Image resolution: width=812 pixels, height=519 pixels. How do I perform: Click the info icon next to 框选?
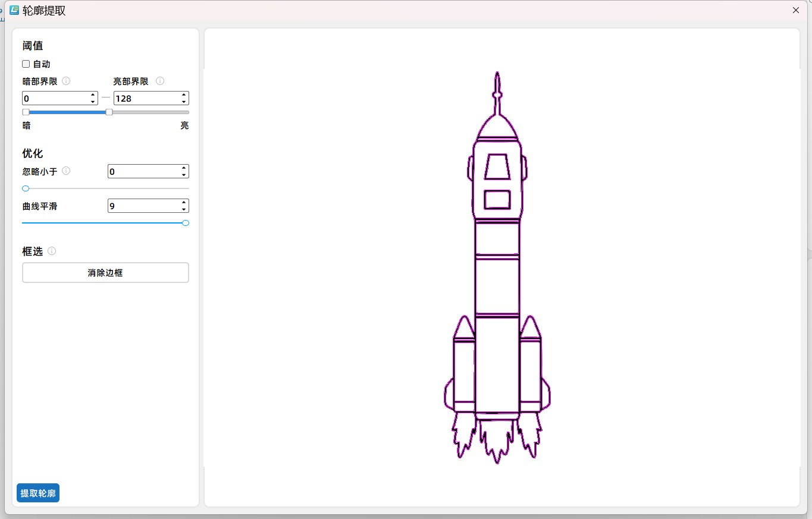[52, 251]
